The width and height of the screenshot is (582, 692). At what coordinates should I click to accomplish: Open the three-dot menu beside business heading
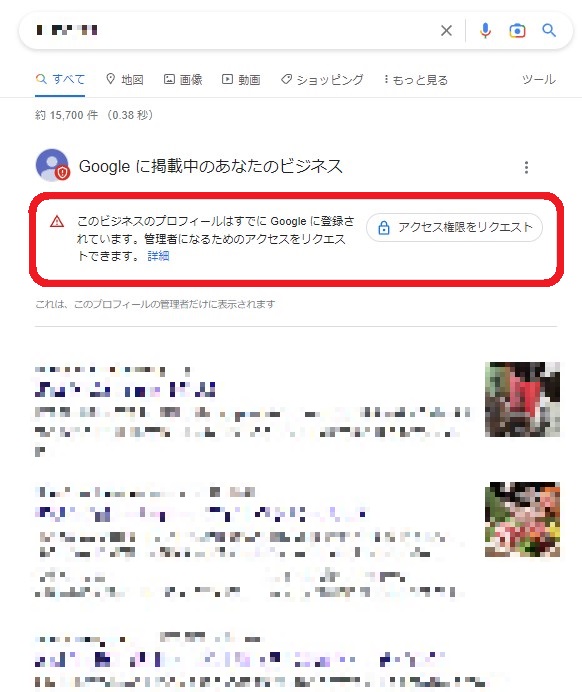(x=526, y=167)
